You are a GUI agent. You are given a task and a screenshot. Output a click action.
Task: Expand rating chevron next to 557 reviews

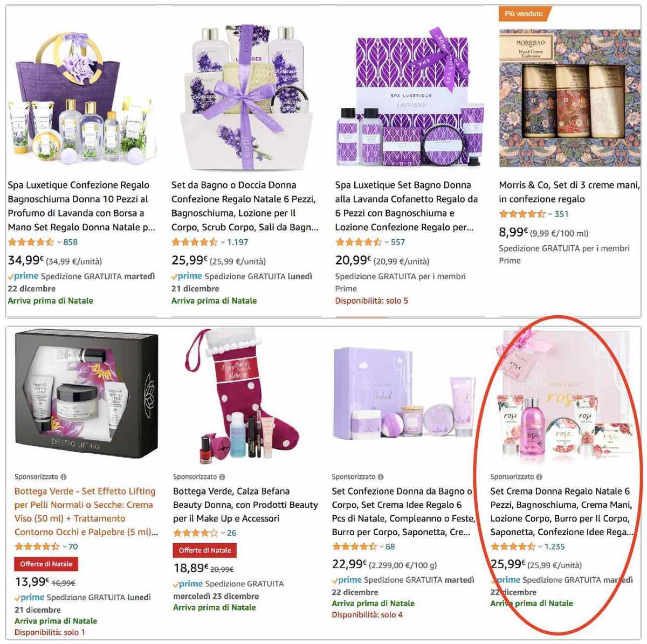[387, 243]
